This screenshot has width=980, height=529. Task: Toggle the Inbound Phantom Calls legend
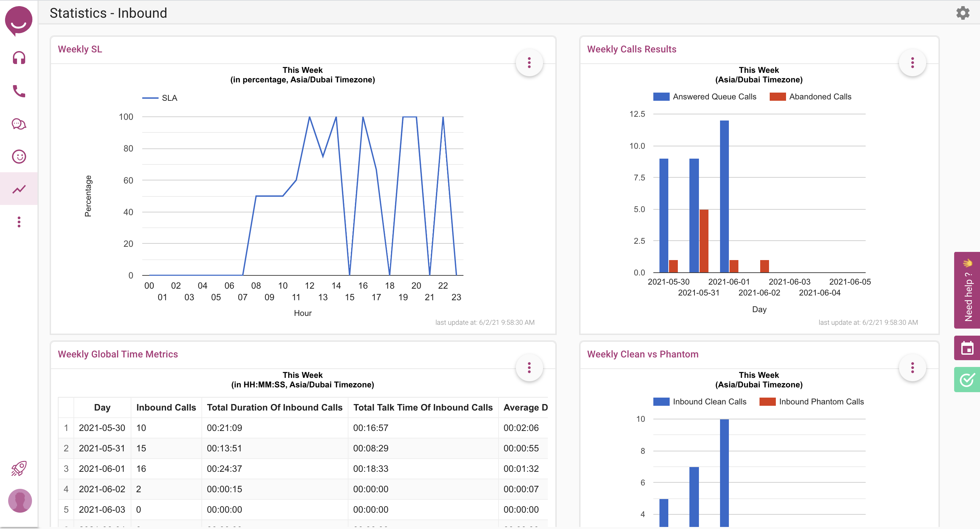coord(812,401)
